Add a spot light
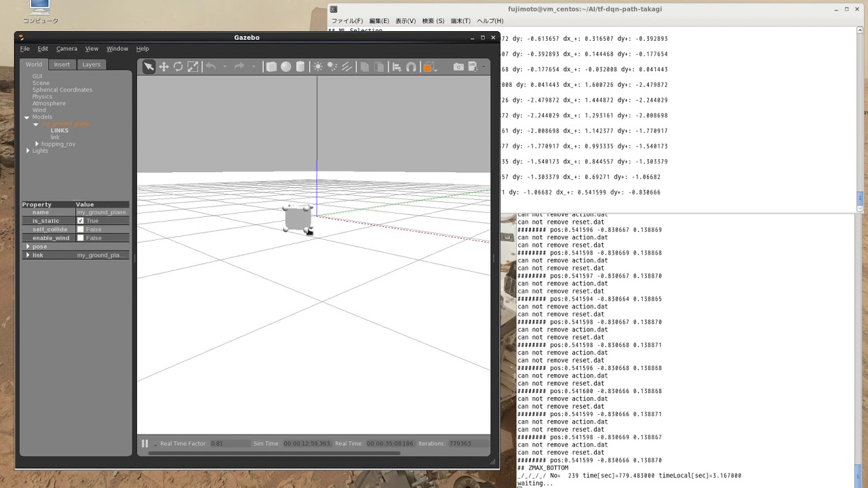Viewport: 868px width, 488px height. (x=332, y=66)
